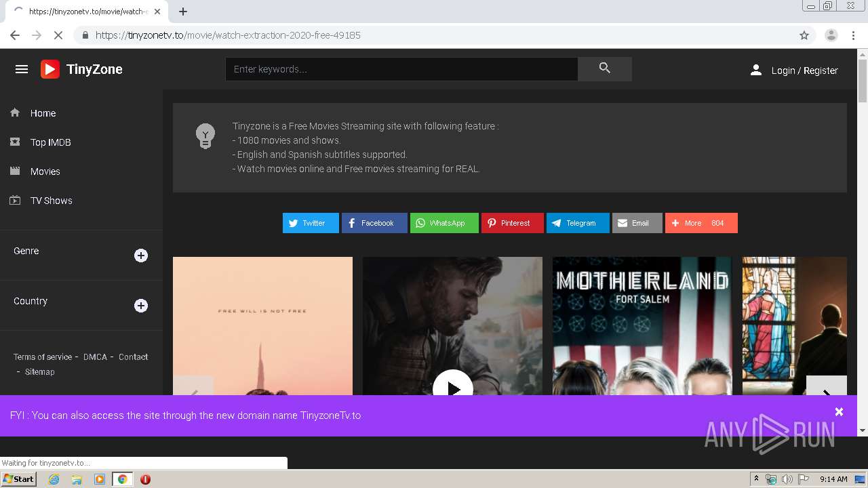
Task: Click the address bar URL
Action: 228,35
